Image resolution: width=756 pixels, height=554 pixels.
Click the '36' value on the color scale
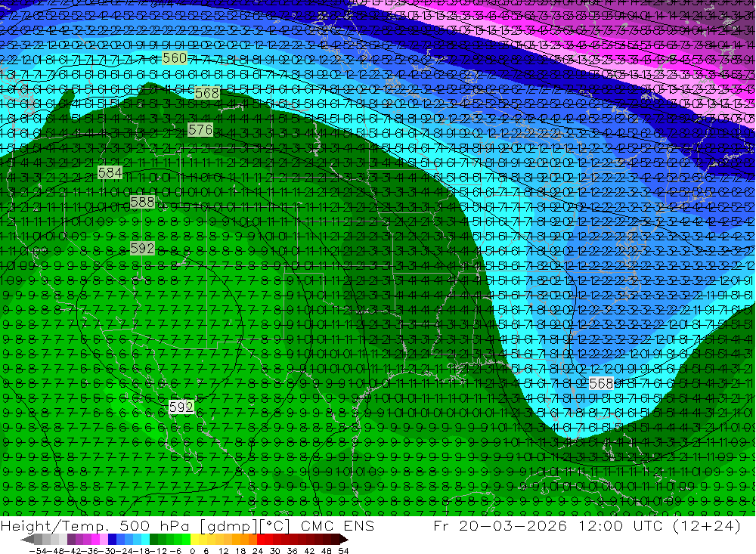pos(292,551)
